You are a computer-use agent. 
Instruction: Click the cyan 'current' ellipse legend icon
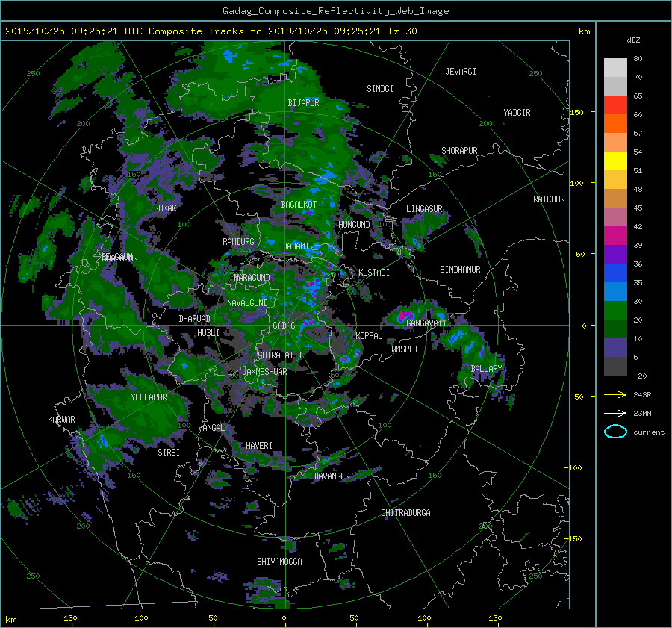point(615,432)
